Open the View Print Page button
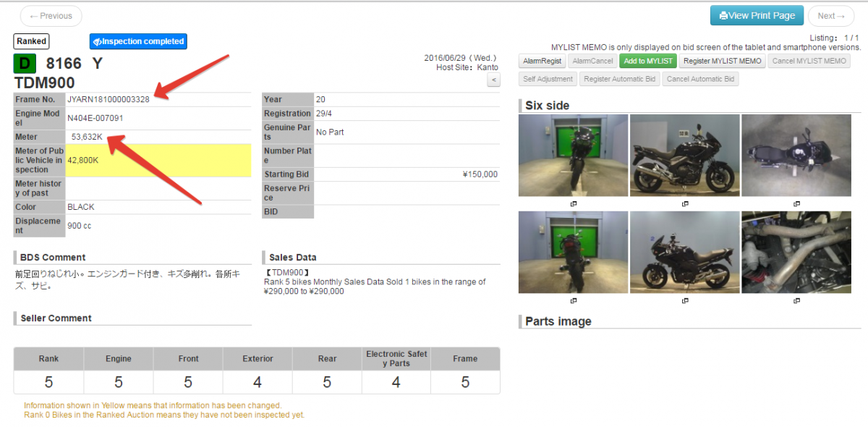 [x=757, y=15]
